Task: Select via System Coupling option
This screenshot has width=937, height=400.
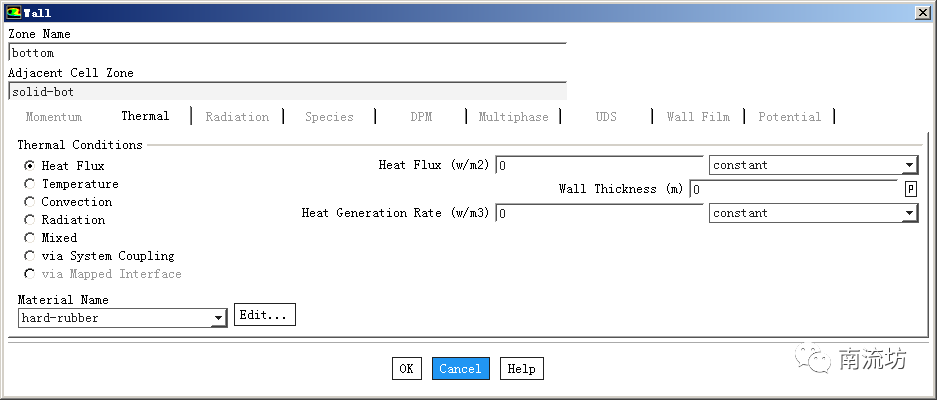Action: [29, 255]
